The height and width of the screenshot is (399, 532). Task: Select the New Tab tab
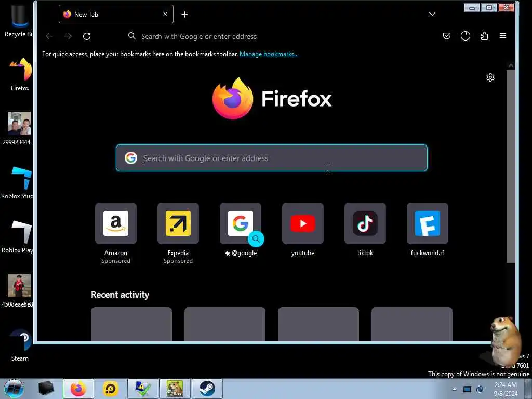pyautogui.click(x=116, y=14)
